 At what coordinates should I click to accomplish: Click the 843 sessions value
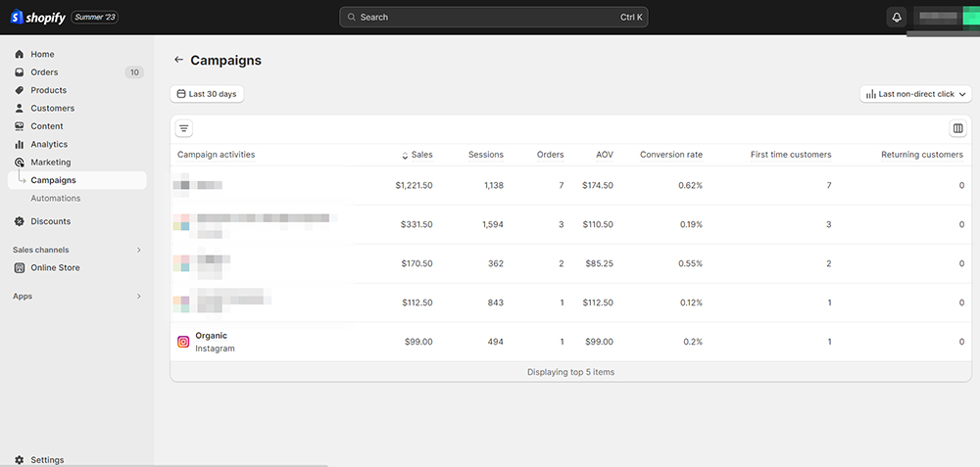coord(496,303)
